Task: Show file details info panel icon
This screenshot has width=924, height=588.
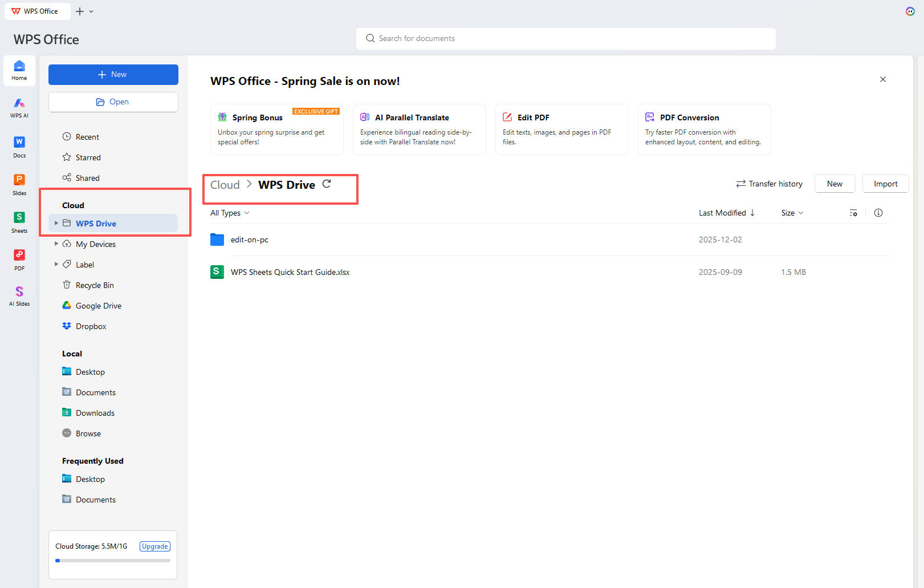Action: click(878, 213)
